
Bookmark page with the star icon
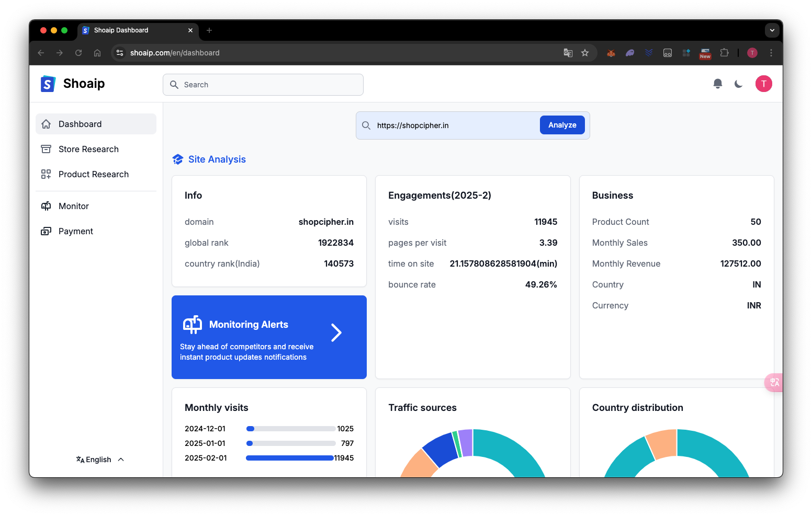(x=585, y=53)
